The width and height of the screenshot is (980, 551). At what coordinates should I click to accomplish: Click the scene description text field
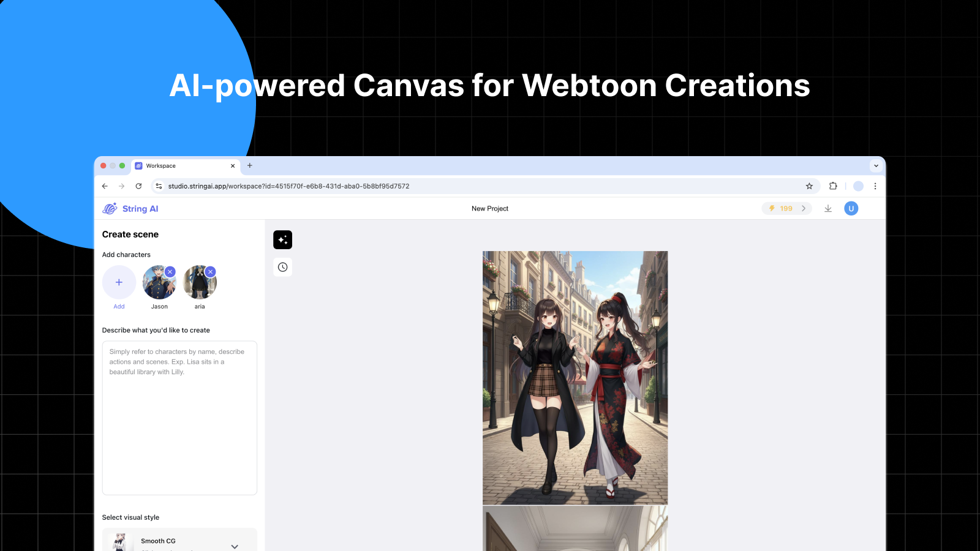179,418
